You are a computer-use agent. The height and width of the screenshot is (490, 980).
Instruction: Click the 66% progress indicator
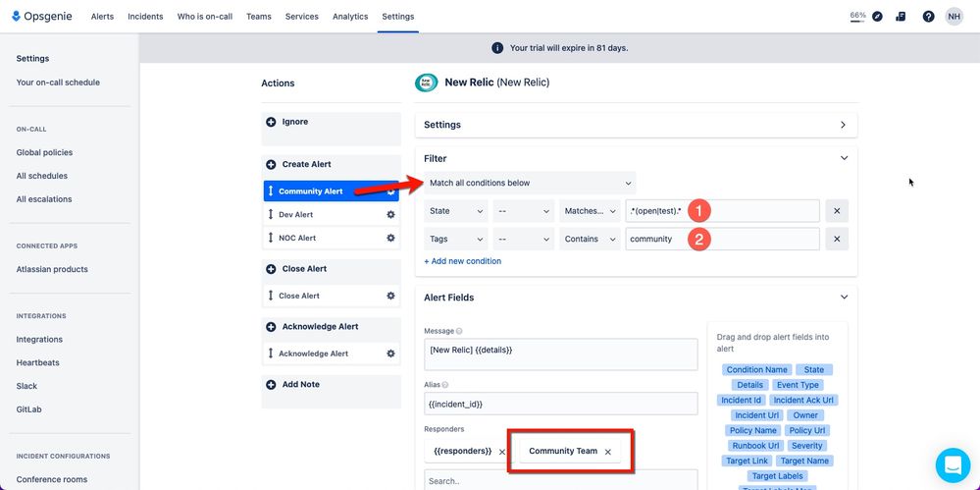(x=857, y=17)
